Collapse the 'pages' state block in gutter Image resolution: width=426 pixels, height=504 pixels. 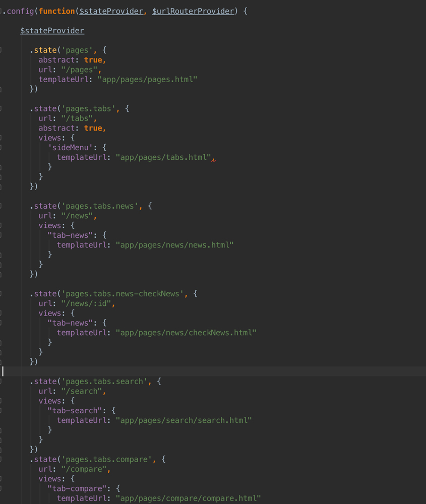[2, 50]
